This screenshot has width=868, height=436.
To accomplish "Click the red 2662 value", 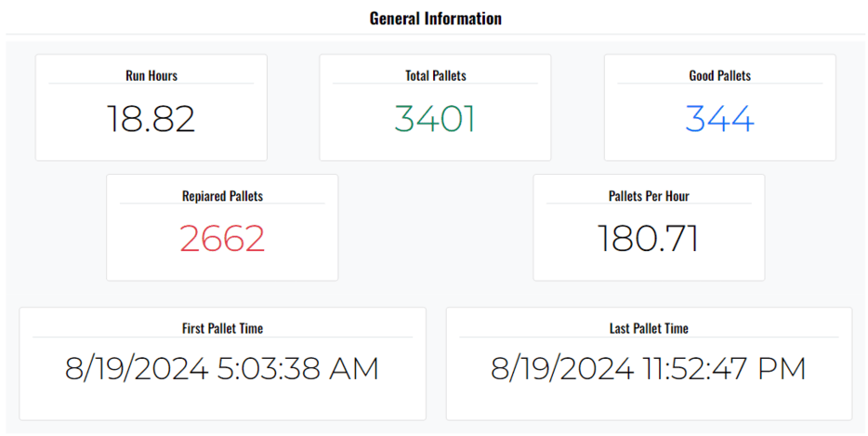I will tap(222, 239).
